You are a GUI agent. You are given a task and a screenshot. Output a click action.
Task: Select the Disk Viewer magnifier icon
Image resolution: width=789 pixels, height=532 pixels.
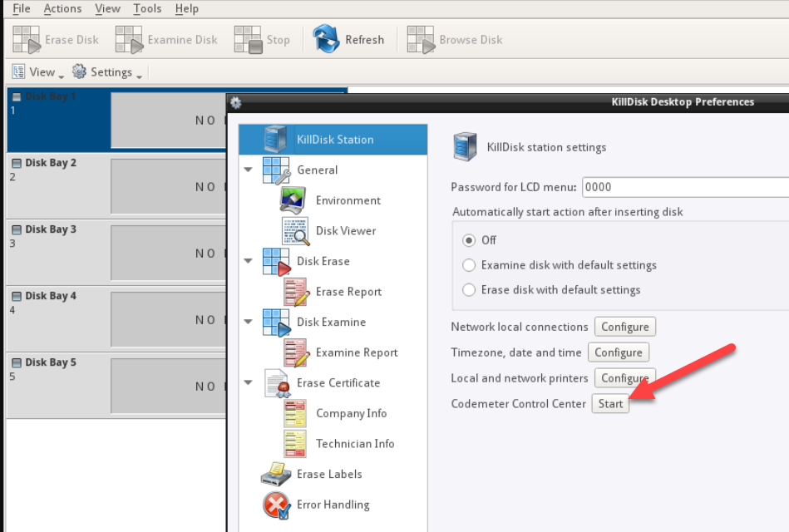point(295,231)
